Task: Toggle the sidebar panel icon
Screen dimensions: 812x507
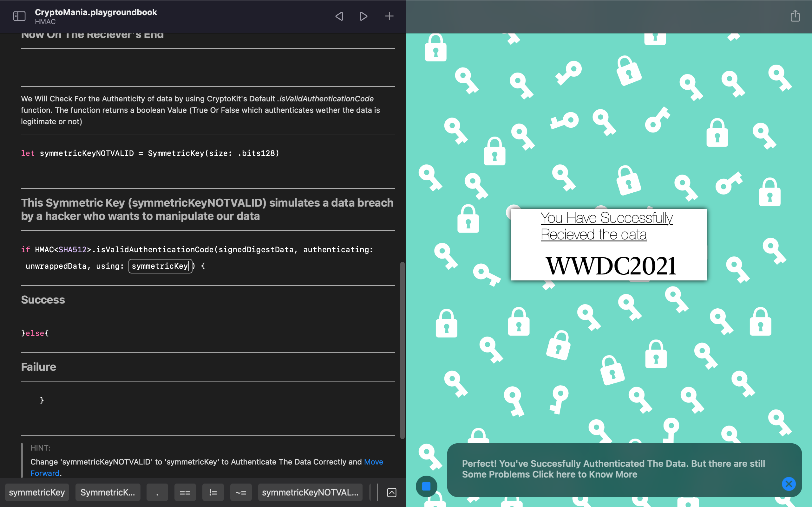Action: pyautogui.click(x=19, y=16)
